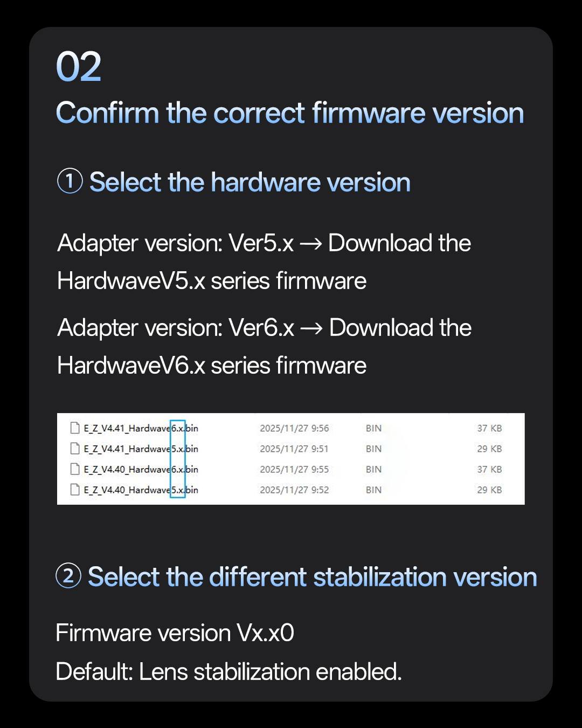This screenshot has height=728, width=582.
Task: Click the 2025/11/27 9:55 date entry
Action: [294, 469]
